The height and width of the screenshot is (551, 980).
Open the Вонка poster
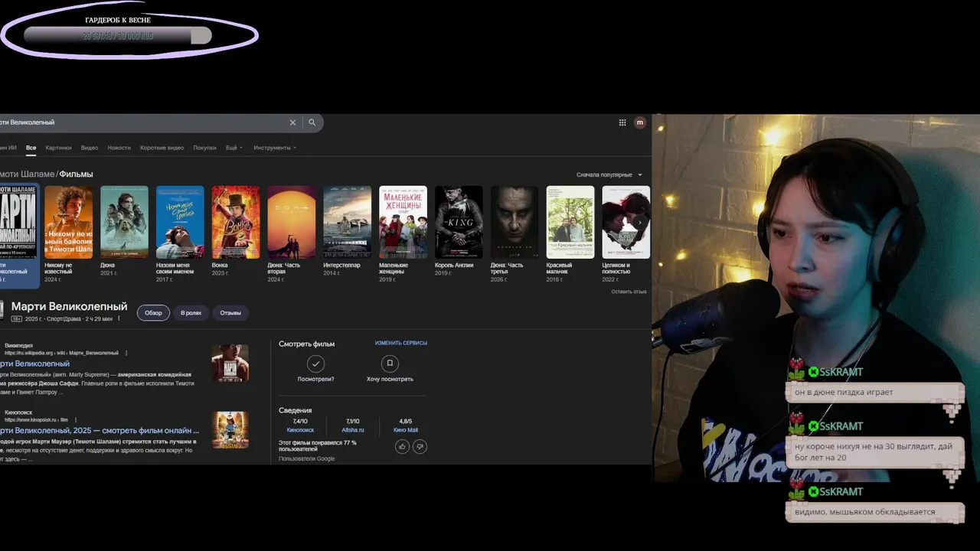click(x=236, y=222)
